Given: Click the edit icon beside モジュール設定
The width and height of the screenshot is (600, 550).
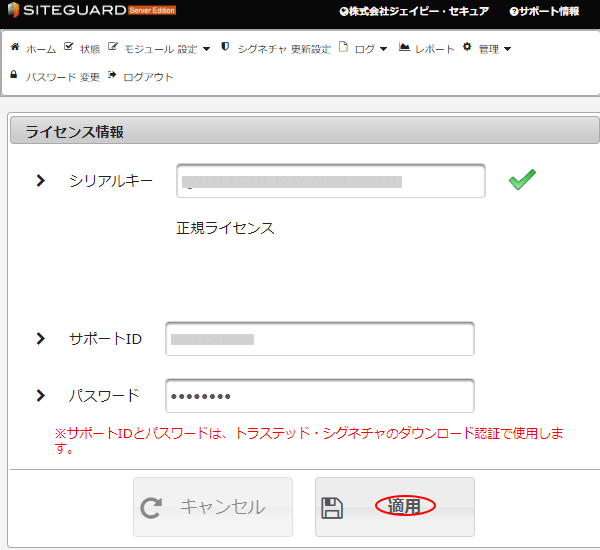Looking at the screenshot, I should click(x=112, y=46).
